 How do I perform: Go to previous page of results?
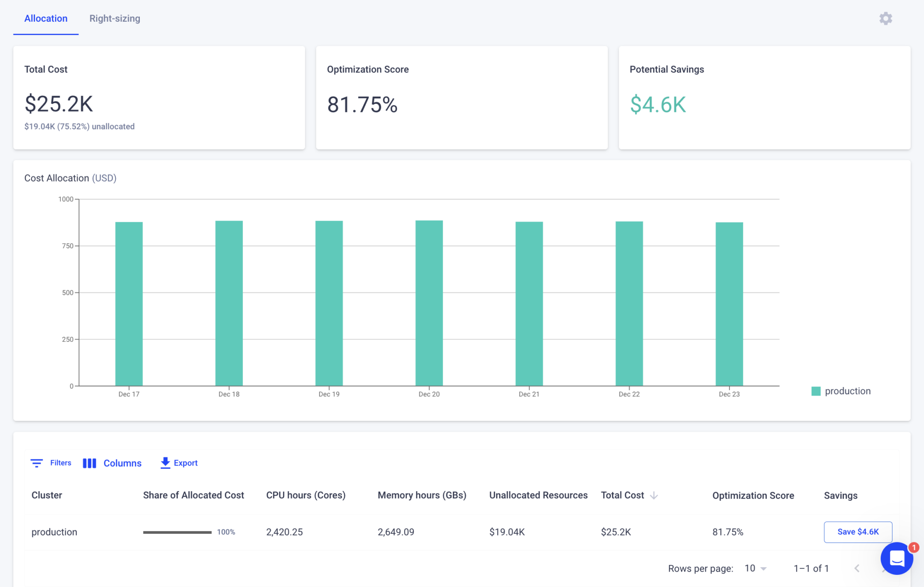856,568
